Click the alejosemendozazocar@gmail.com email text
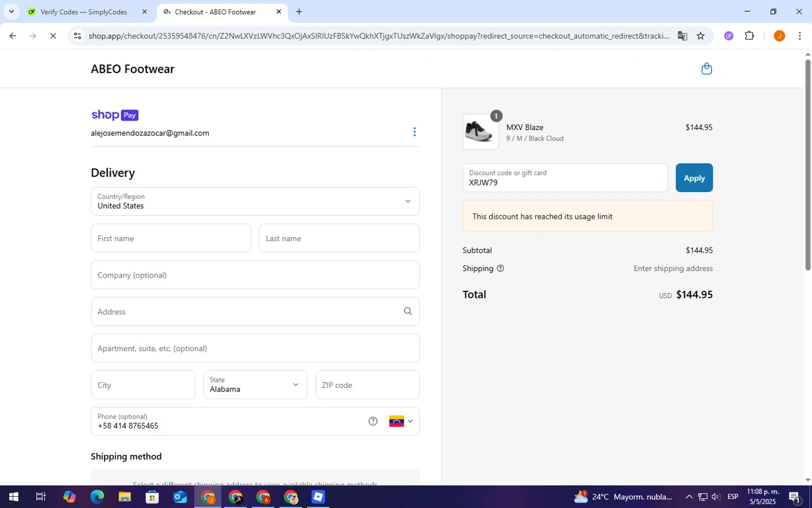 pyautogui.click(x=150, y=133)
